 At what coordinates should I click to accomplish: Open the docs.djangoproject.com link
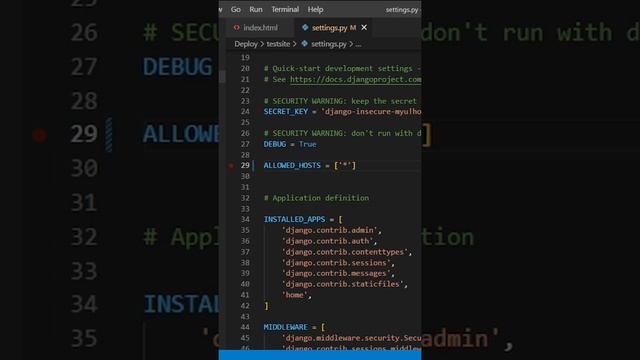(x=356, y=80)
